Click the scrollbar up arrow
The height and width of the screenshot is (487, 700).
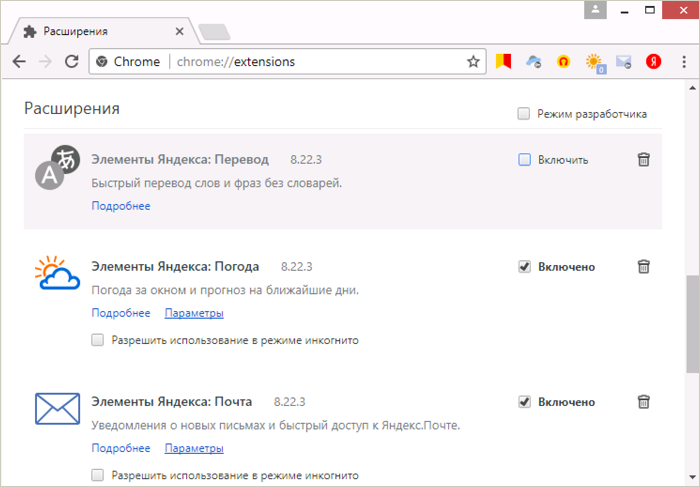693,88
